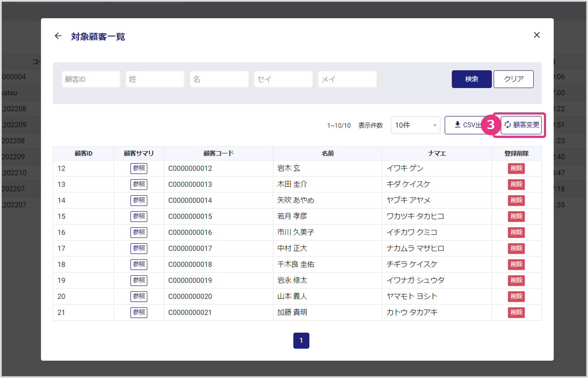Click the 顧客変更 refresh button

click(521, 125)
